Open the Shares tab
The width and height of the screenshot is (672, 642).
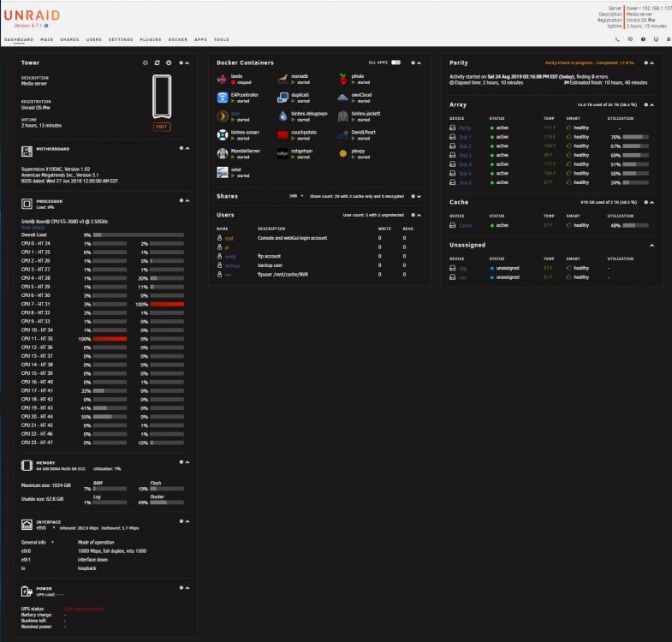tap(69, 39)
